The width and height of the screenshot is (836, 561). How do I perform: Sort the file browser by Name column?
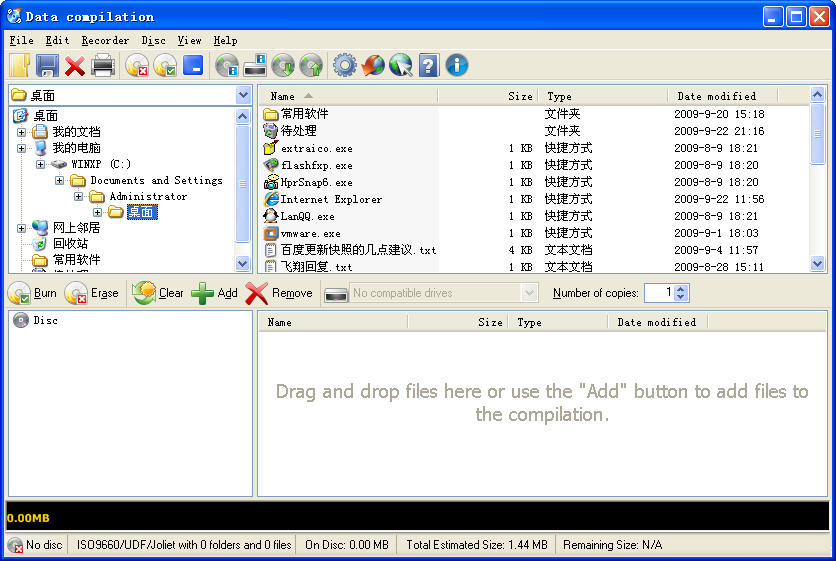[x=348, y=96]
